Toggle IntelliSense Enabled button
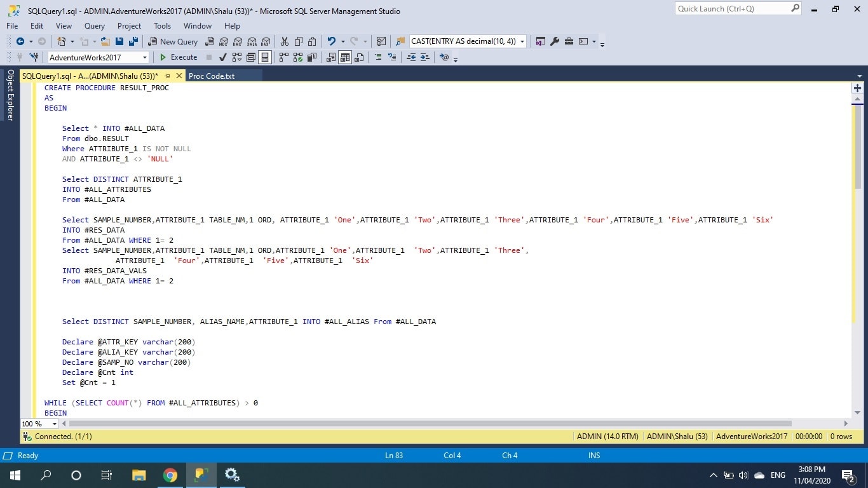This screenshot has height=488, width=868. [265, 57]
